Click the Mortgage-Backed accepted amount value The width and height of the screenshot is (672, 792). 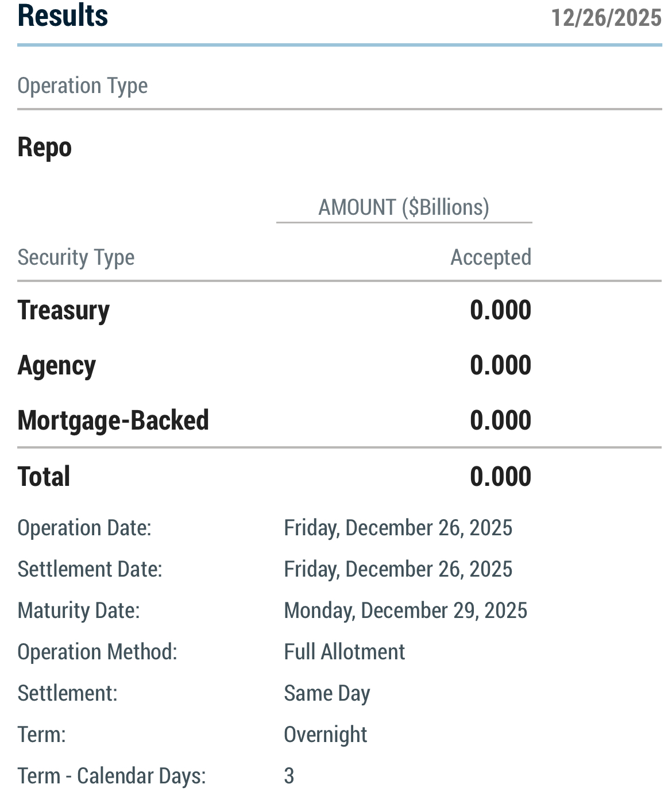tap(500, 420)
